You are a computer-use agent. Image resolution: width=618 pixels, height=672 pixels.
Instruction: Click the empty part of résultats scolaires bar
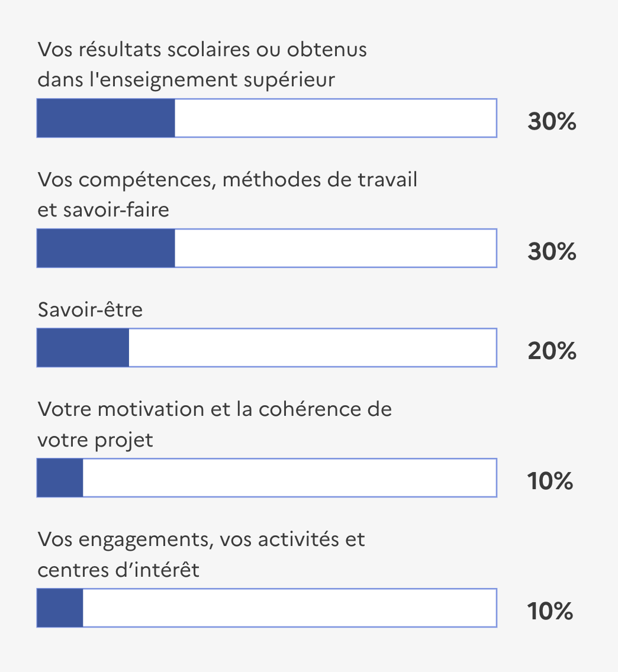pos(336,118)
